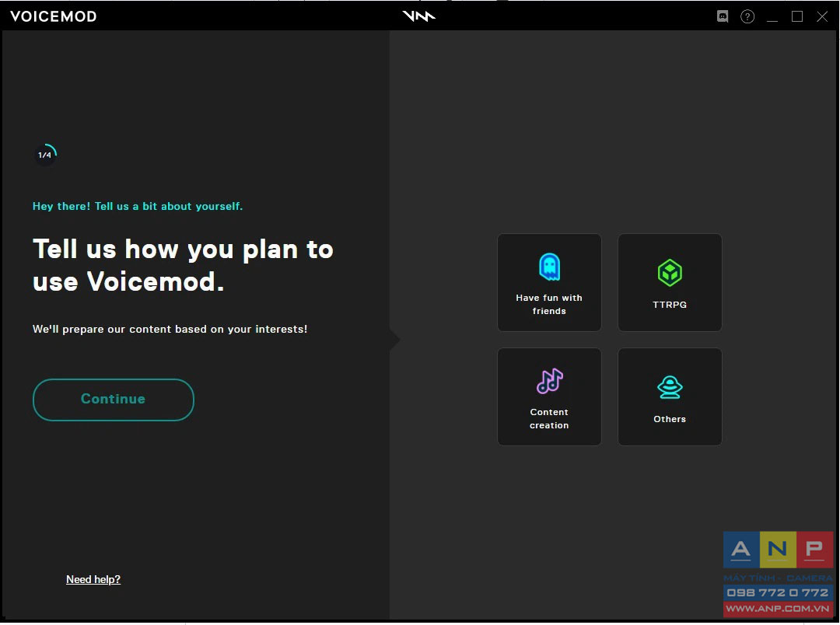Choose the Have fun with friends card
840x625 pixels.
(549, 282)
